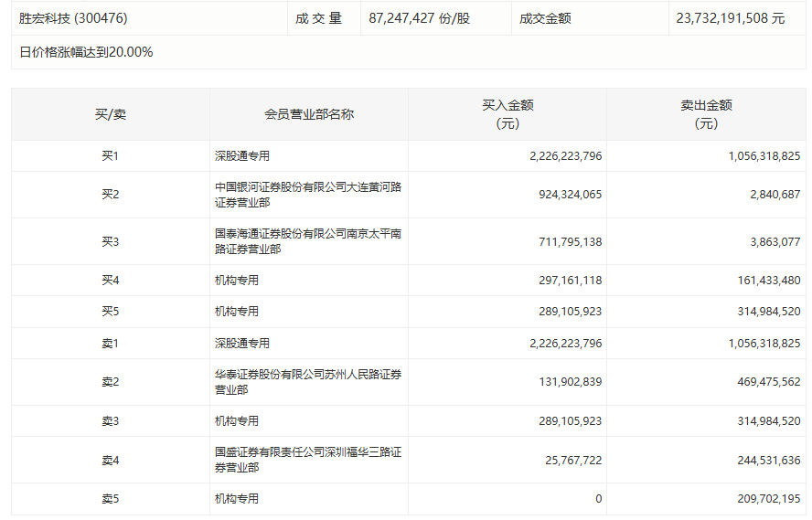Select buy amount 2,226,223,796 in 买1 row

pyautogui.click(x=565, y=155)
